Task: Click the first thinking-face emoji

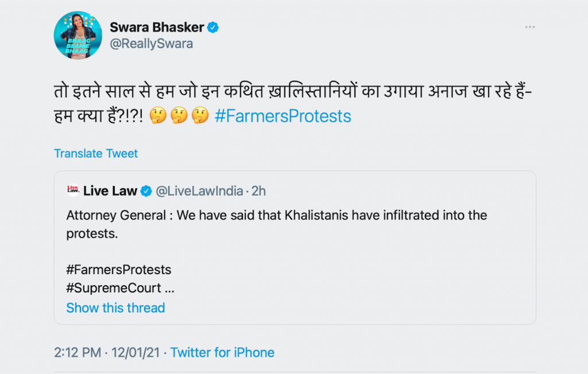Action: coord(157,116)
